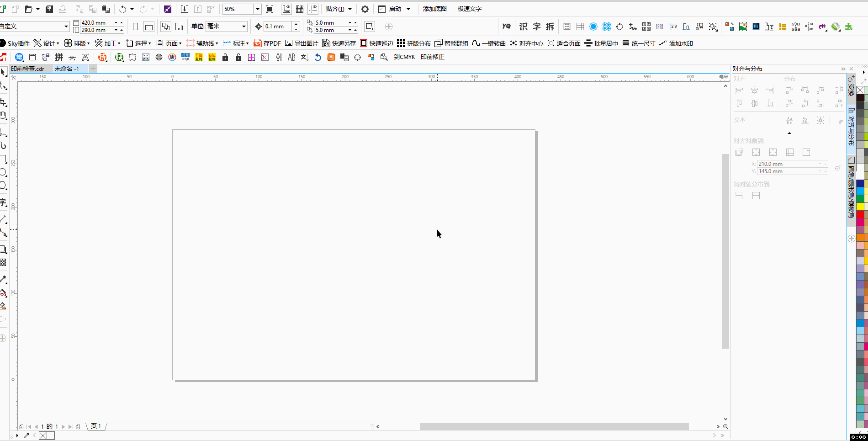Click the closed padlock lock icon
Image resolution: width=868 pixels, height=441 pixels.
coord(225,57)
